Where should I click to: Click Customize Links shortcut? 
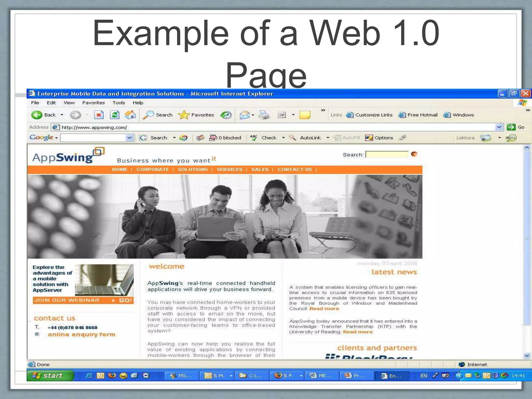369,115
